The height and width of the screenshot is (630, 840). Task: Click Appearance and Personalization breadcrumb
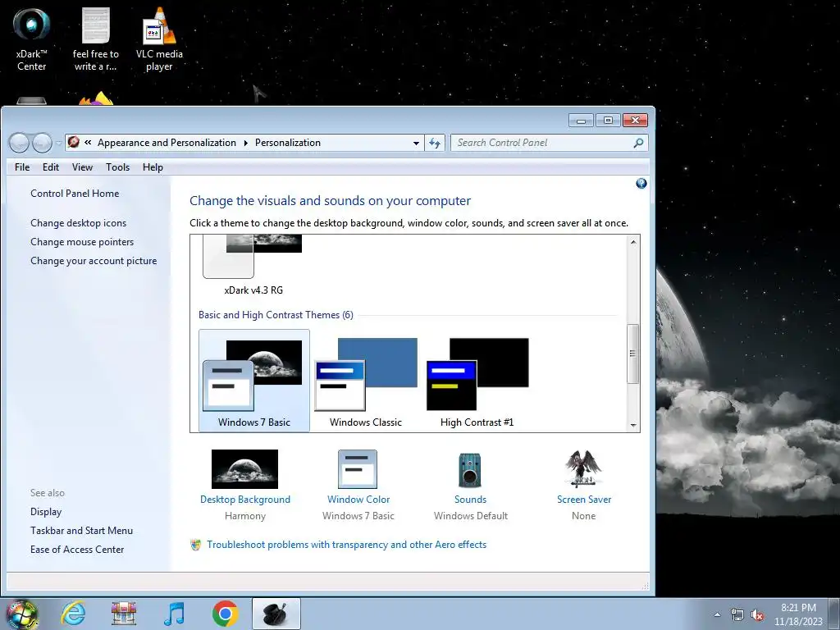point(167,143)
